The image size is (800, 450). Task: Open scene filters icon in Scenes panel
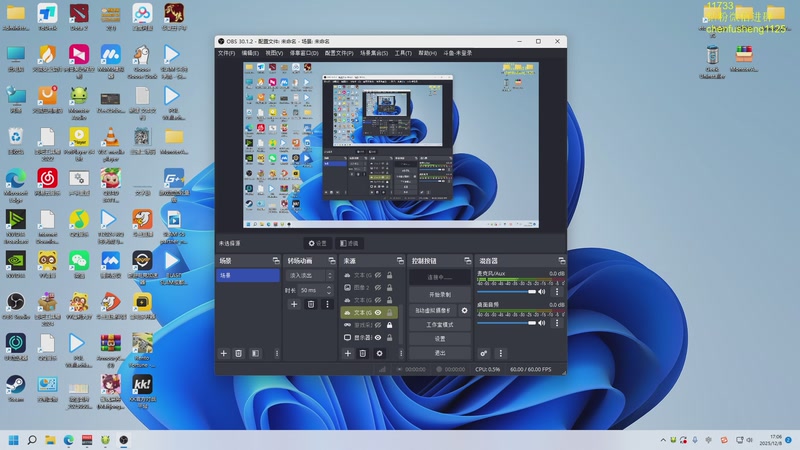(x=256, y=353)
